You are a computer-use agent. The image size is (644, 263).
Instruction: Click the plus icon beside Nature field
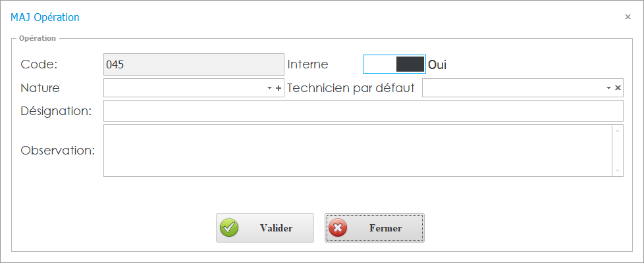pos(279,88)
